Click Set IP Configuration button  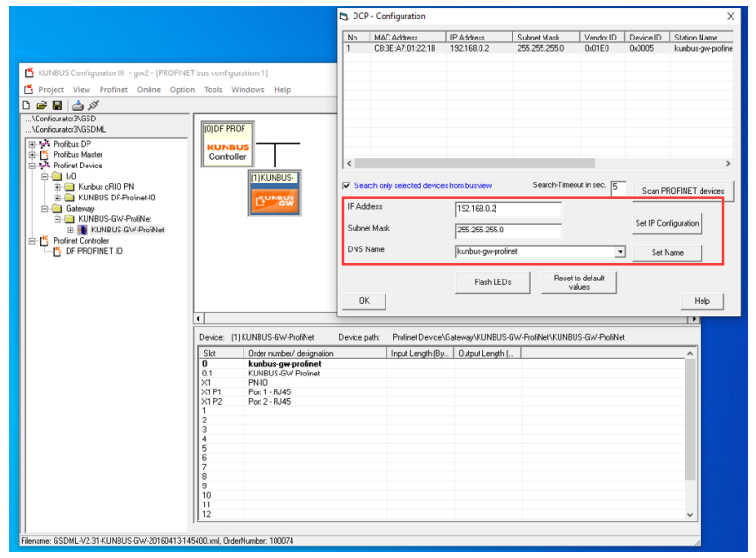[x=667, y=224]
